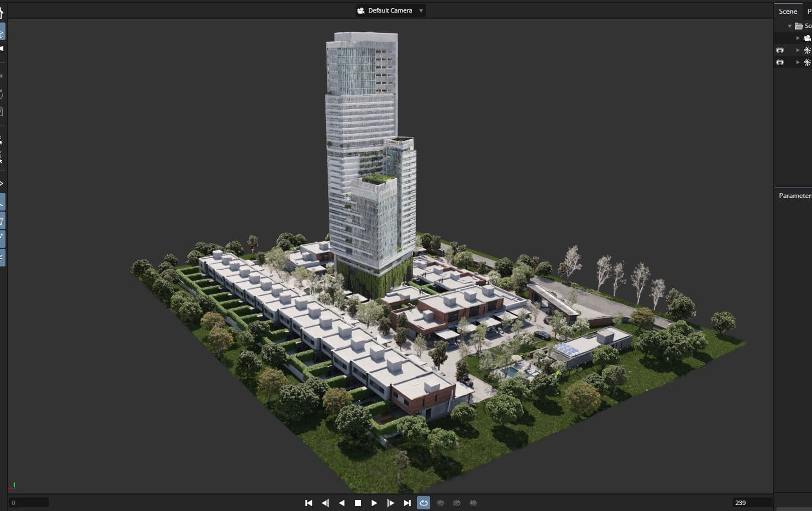Stop animation playback
The width and height of the screenshot is (812, 511).
358,503
